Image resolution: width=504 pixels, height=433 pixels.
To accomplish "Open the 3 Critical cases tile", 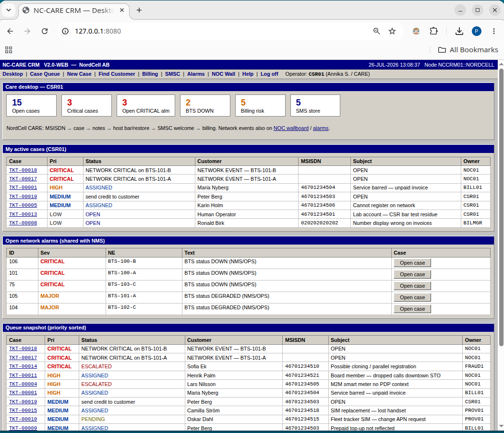I will coord(86,105).
